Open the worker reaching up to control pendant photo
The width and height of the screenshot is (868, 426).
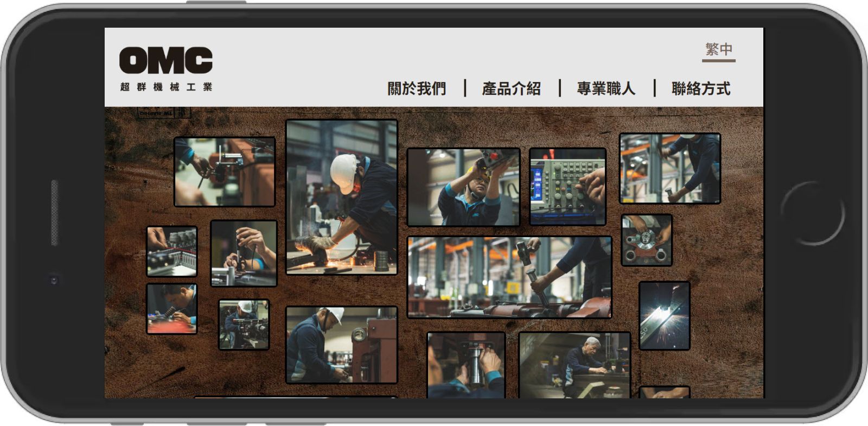[463, 187]
